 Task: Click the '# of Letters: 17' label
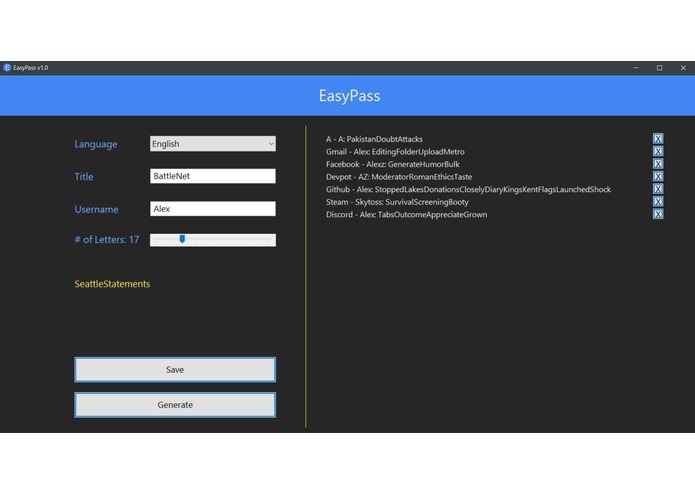click(x=106, y=240)
